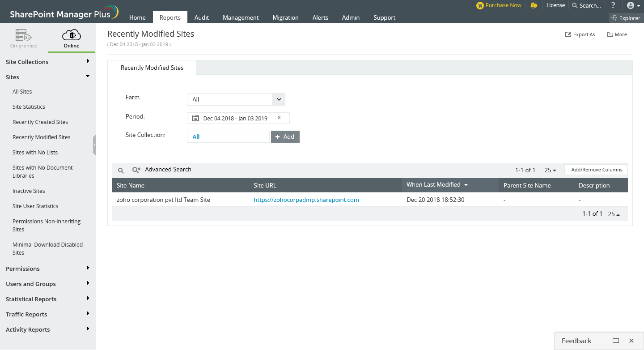
Task: Clear the period with the x icon
Action: click(279, 118)
